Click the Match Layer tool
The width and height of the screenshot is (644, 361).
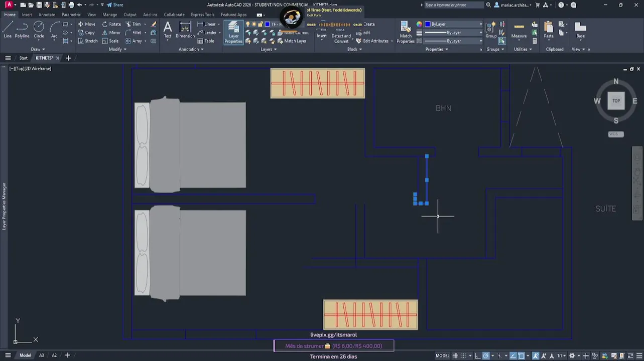point(291,41)
